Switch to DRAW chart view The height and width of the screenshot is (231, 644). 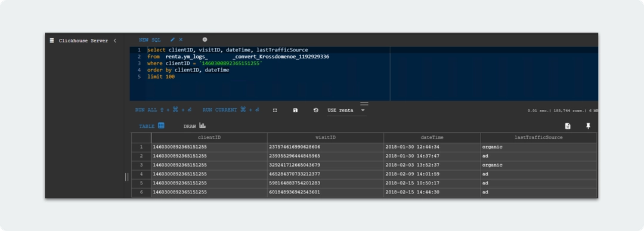(x=194, y=126)
